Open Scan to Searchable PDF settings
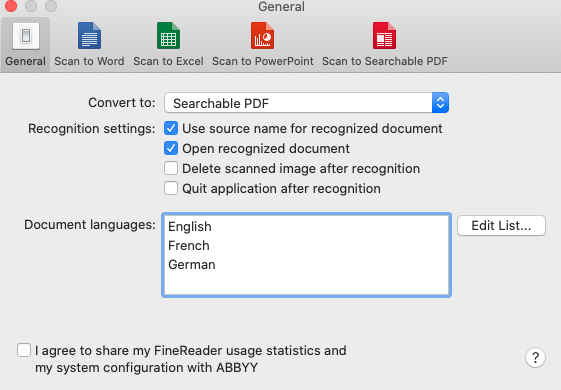Screen dimensions: 561x390 pos(385,45)
